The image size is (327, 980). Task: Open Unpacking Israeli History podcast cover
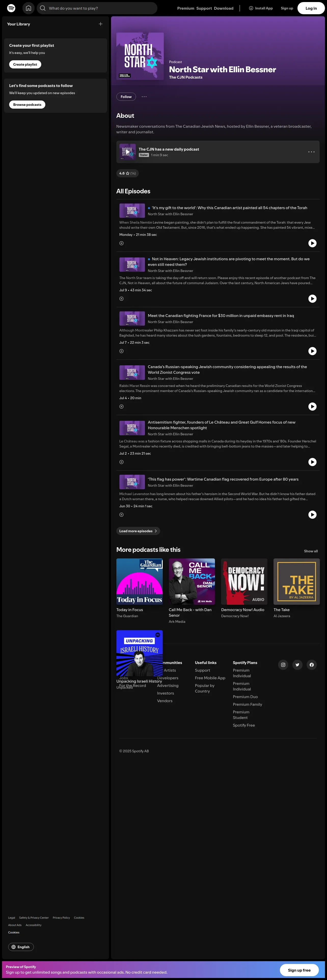pos(139,653)
